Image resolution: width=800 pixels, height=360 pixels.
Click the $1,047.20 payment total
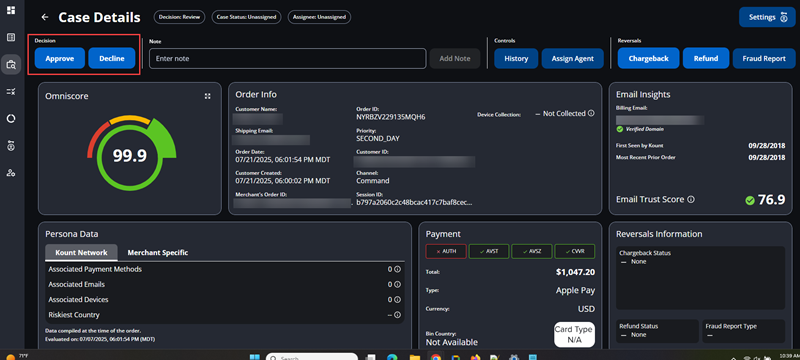pyautogui.click(x=576, y=272)
